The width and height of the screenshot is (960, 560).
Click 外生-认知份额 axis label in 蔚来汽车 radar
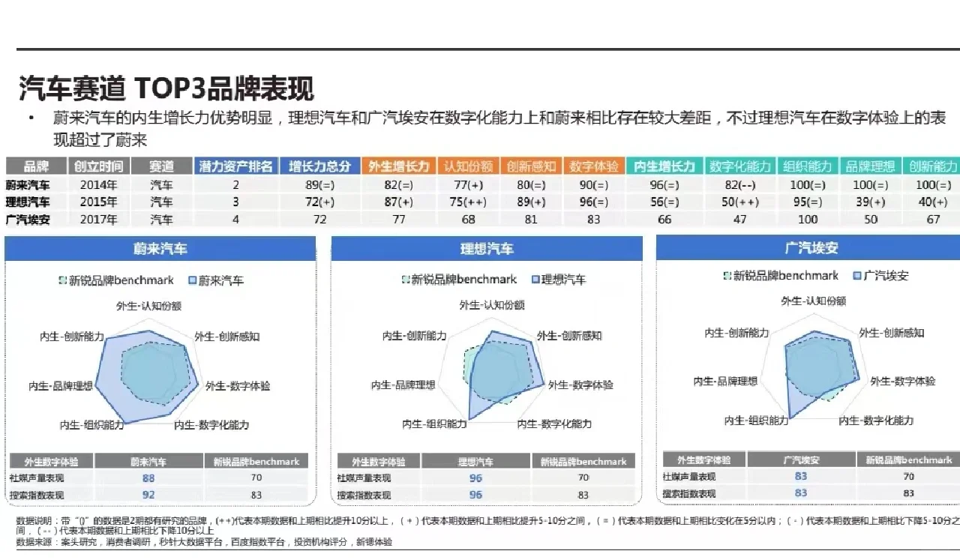click(148, 306)
